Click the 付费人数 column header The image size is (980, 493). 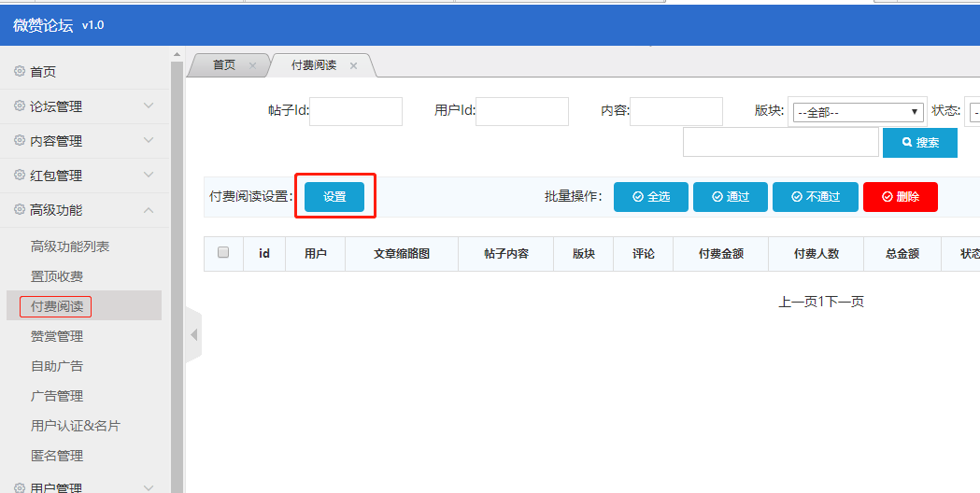(x=817, y=254)
